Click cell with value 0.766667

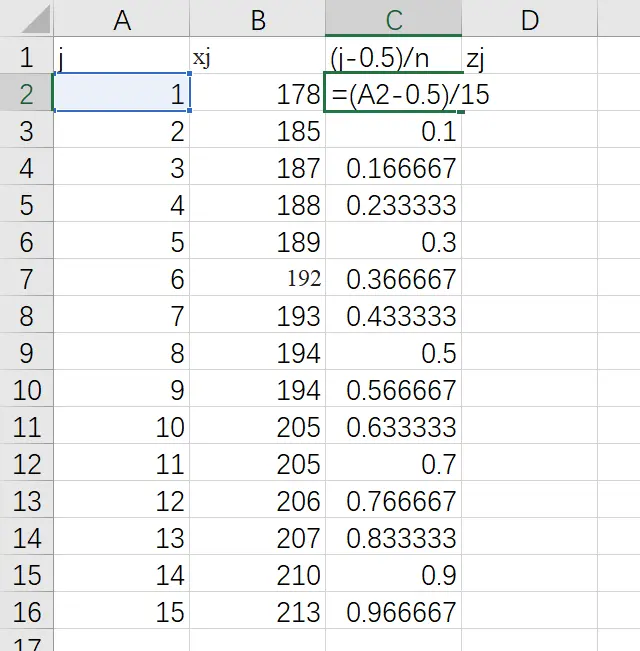coord(393,499)
